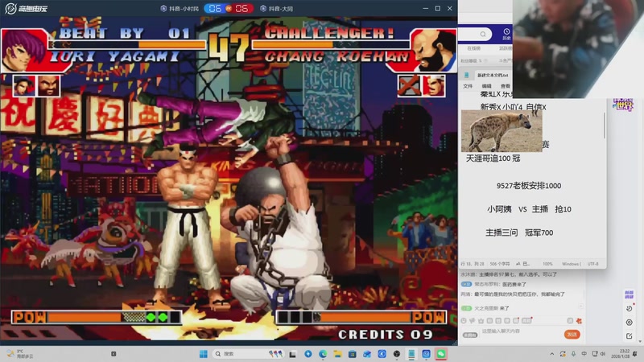Click chat message '火之克里斯 来了'

tap(492, 308)
